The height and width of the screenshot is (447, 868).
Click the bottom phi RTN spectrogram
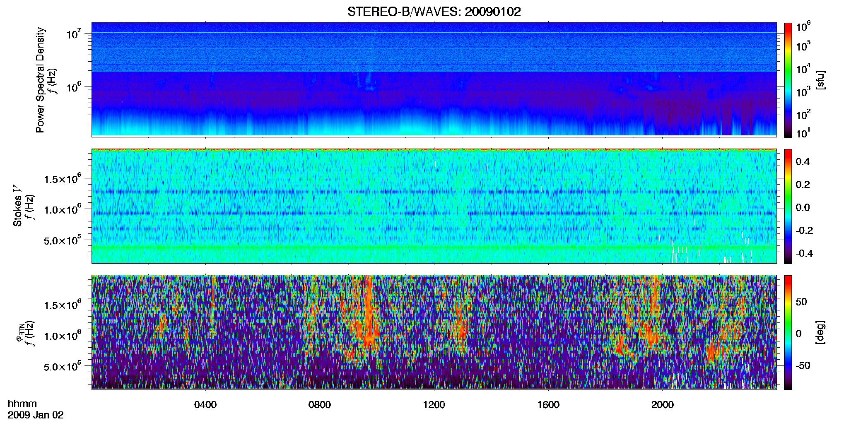[434, 332]
